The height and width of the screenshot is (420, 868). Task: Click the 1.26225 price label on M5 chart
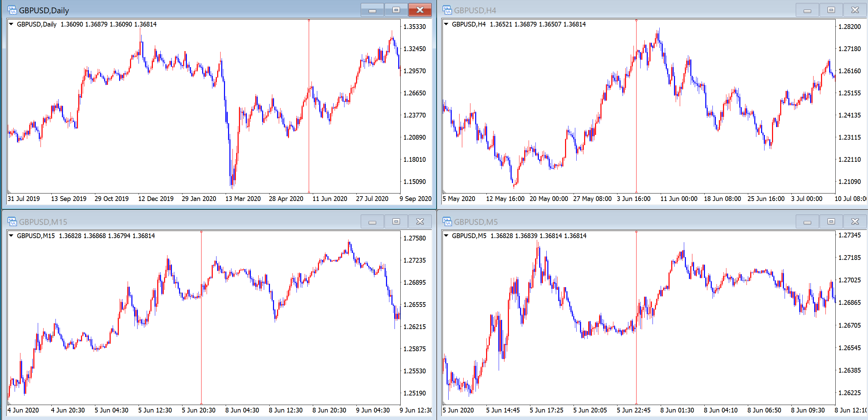point(850,393)
